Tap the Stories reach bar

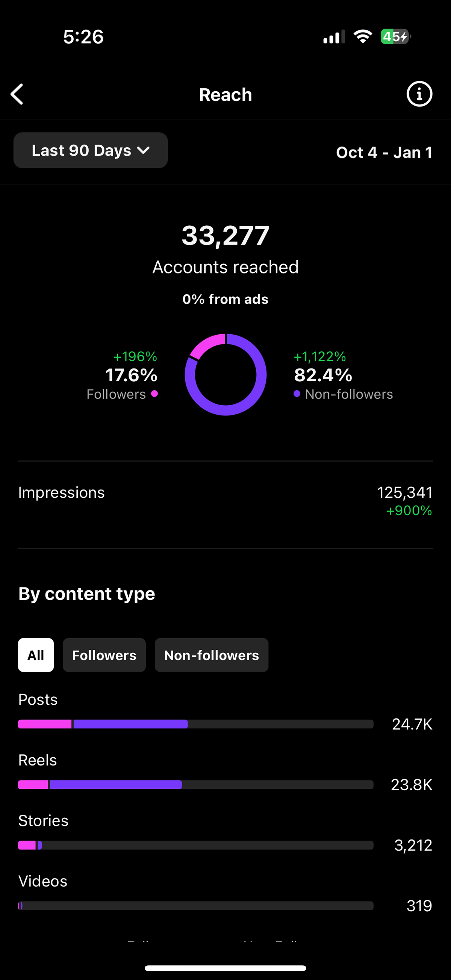[195, 845]
